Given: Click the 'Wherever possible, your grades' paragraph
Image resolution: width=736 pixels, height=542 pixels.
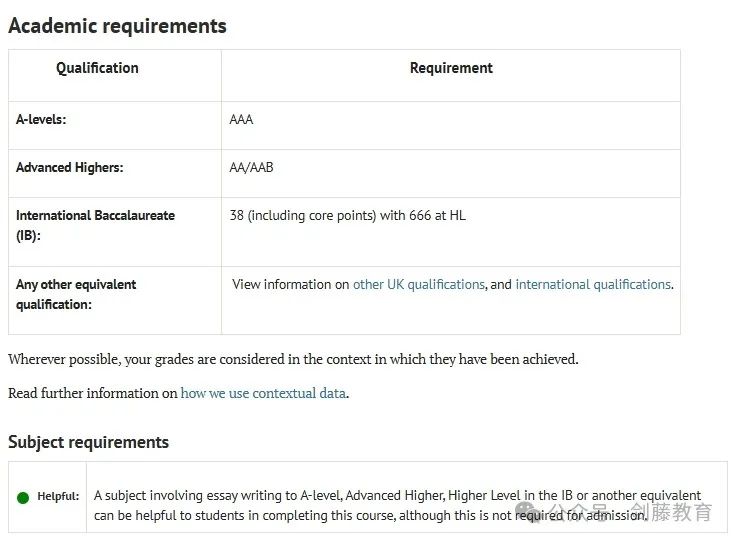Looking at the screenshot, I should pos(293,359).
